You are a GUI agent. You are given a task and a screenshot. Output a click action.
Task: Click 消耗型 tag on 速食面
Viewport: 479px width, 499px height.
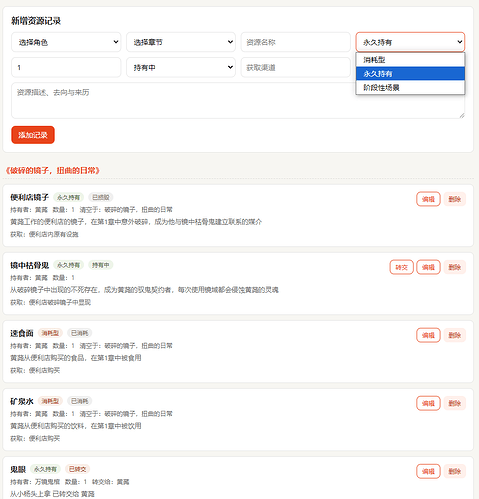[x=50, y=333]
